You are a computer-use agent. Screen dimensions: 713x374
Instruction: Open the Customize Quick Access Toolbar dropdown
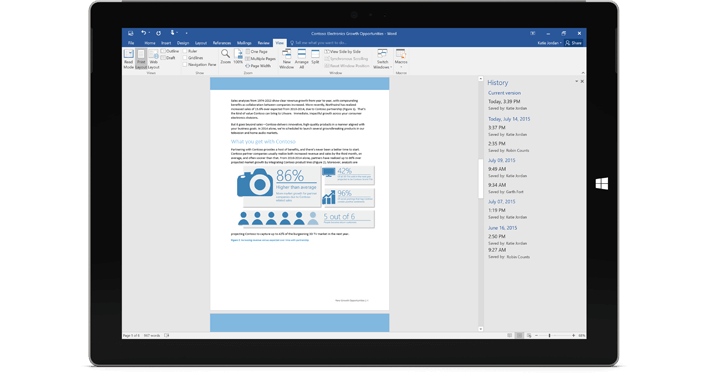pyautogui.click(x=186, y=33)
